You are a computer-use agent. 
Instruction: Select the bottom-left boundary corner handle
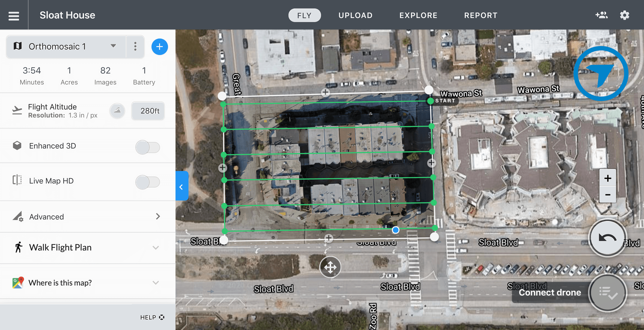point(224,240)
